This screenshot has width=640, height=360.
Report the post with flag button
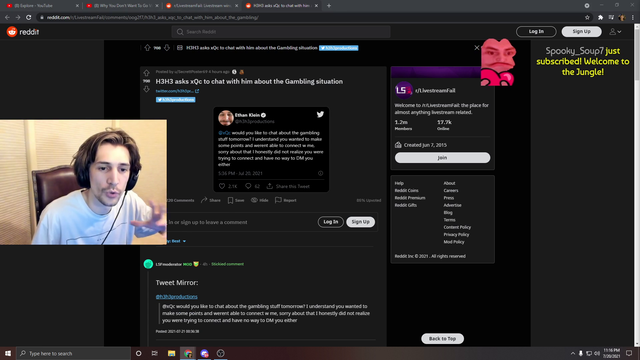pyautogui.click(x=286, y=200)
